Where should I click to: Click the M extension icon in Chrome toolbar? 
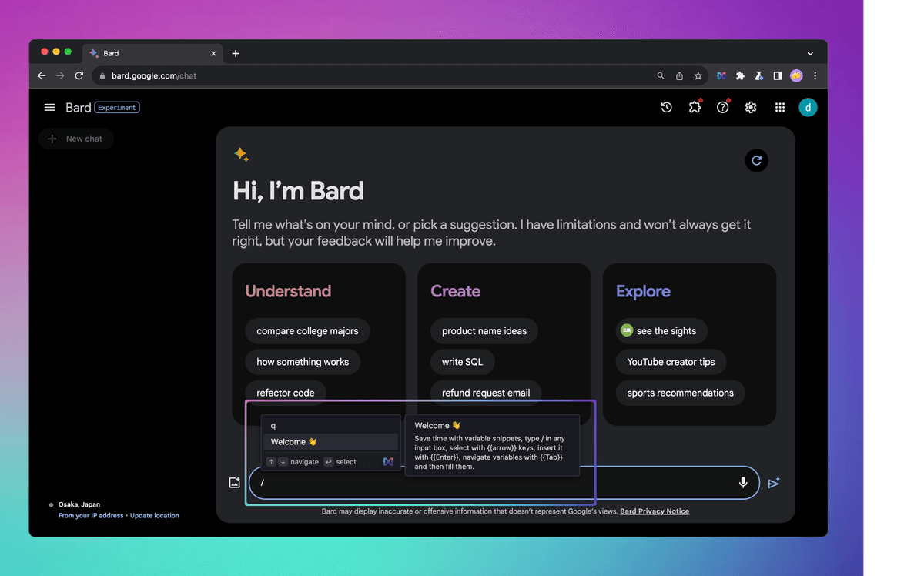tap(721, 76)
